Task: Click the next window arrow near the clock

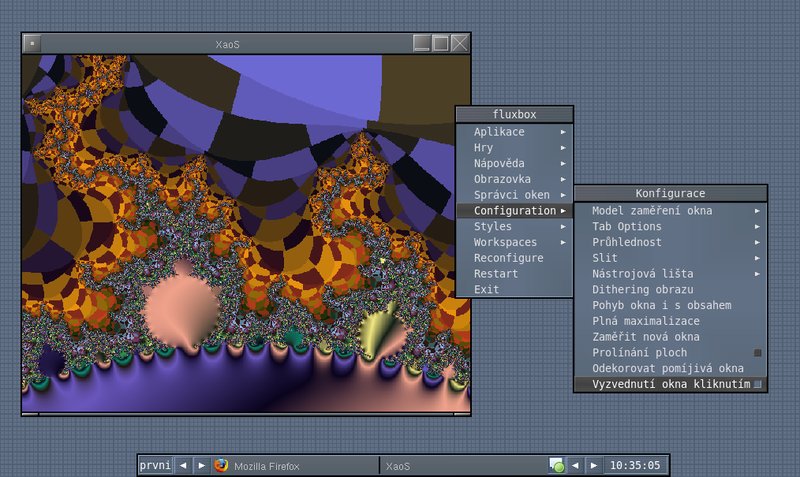Action: (594, 466)
